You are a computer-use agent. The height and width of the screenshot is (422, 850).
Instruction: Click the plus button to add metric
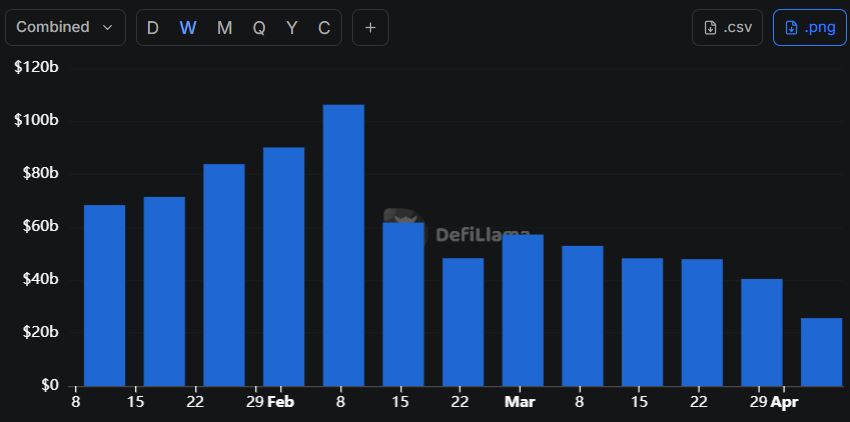(370, 28)
